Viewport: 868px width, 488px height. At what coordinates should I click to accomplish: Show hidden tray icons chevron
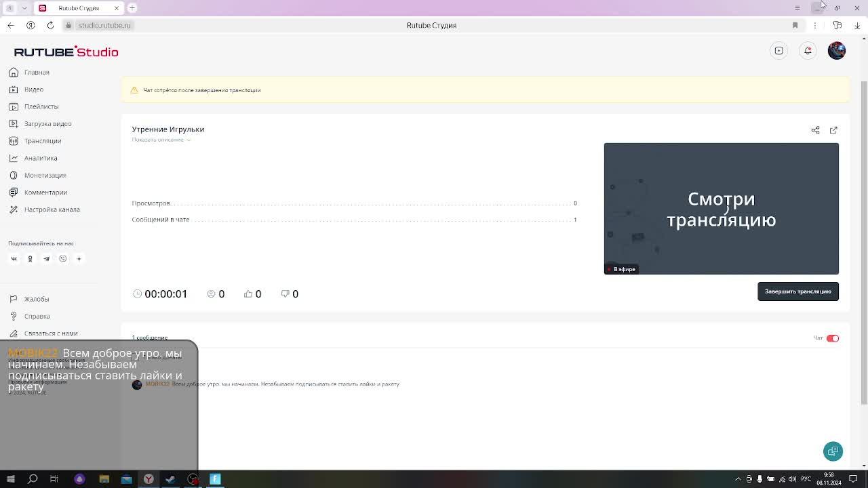pyautogui.click(x=738, y=479)
